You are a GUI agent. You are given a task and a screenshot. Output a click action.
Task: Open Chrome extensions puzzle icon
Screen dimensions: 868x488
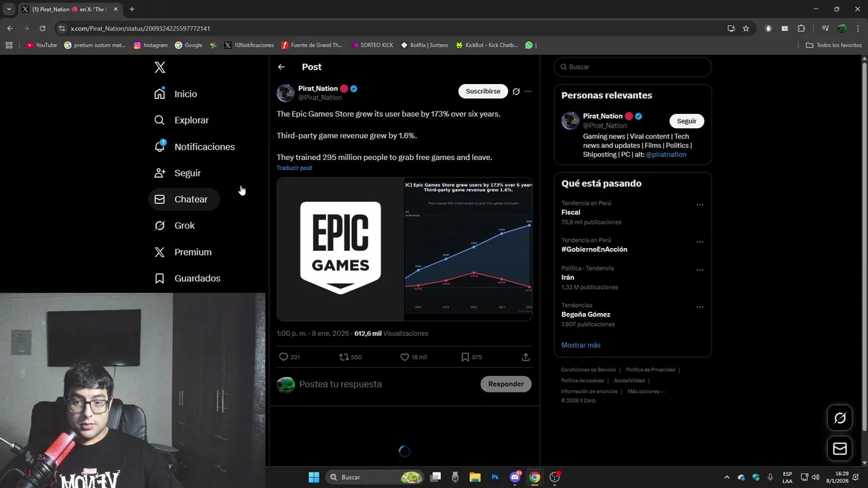802,28
